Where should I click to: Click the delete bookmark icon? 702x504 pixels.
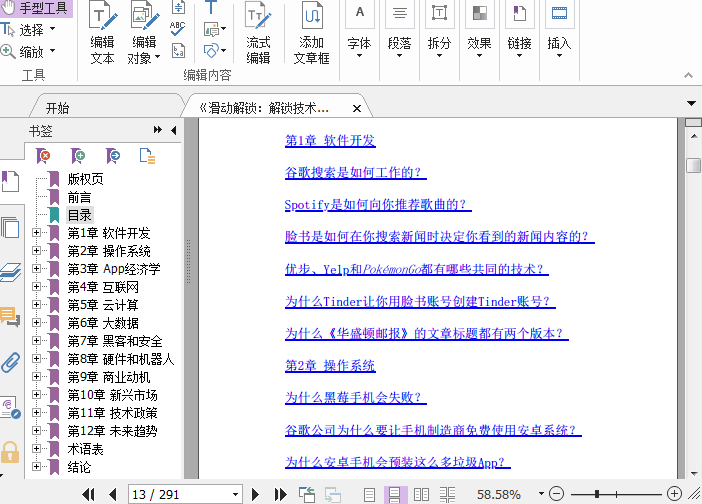point(43,156)
